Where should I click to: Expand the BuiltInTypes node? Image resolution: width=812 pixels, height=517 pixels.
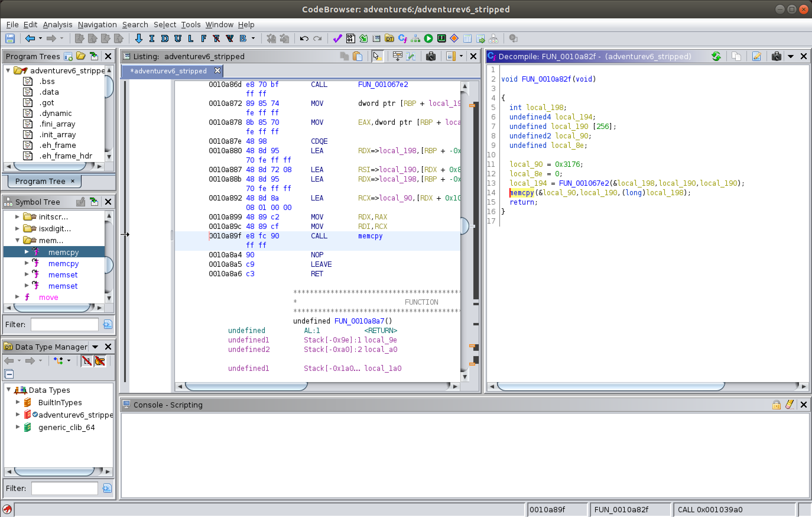pos(17,402)
